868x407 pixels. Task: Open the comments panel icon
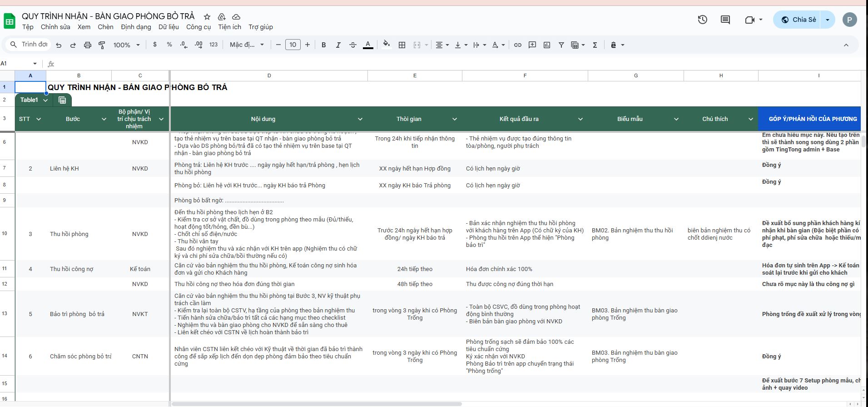[x=725, y=20]
